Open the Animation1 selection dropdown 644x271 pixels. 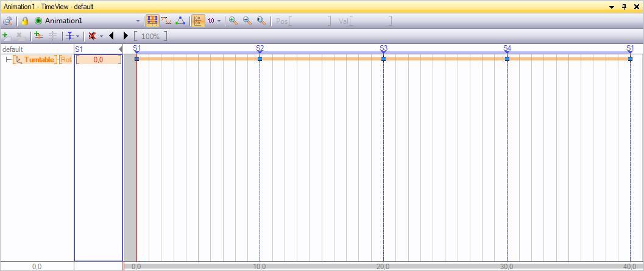138,21
